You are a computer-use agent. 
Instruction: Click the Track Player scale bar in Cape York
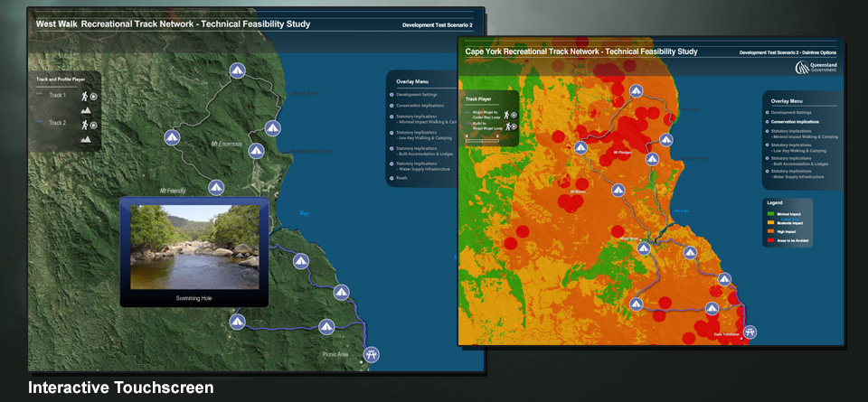coord(480,140)
